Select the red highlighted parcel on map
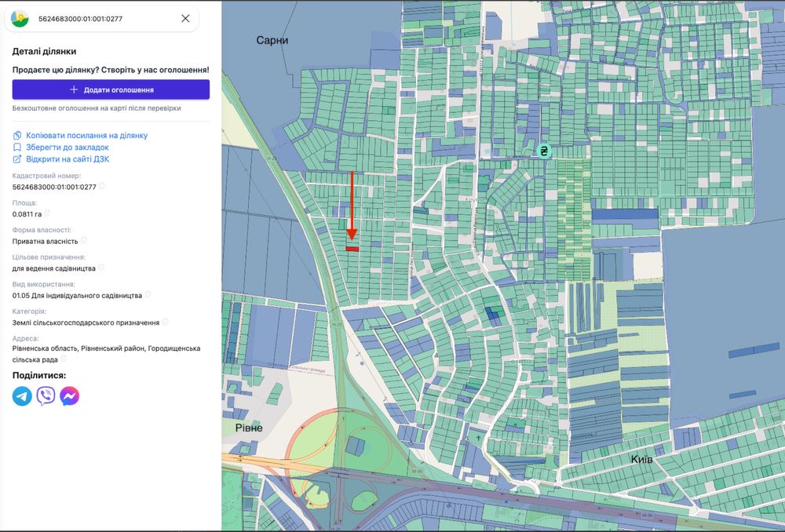785x532 pixels. (x=352, y=249)
